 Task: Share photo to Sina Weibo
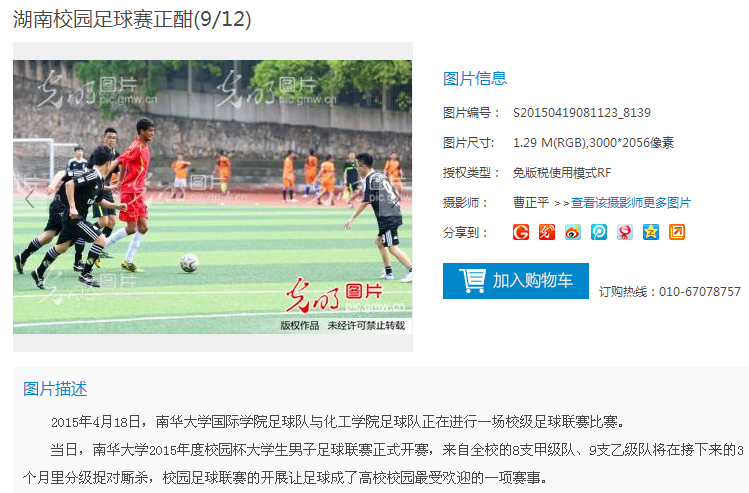tap(573, 232)
